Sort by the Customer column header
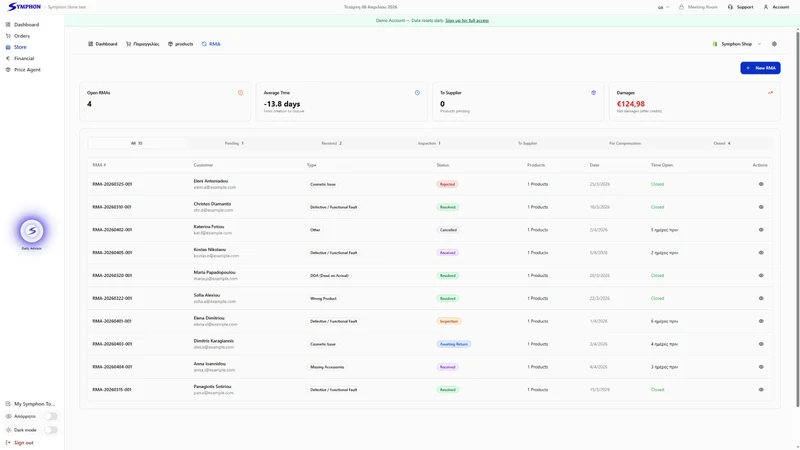This screenshot has width=800, height=450. (203, 165)
